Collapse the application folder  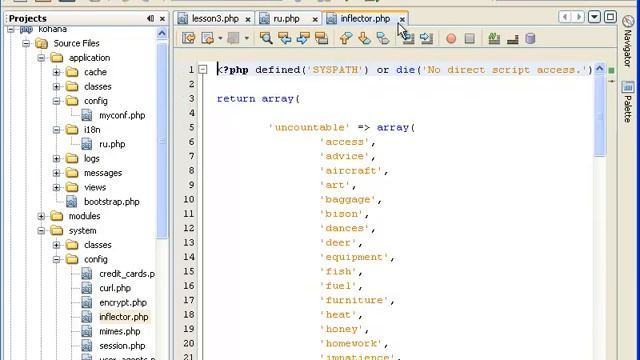tap(41, 58)
